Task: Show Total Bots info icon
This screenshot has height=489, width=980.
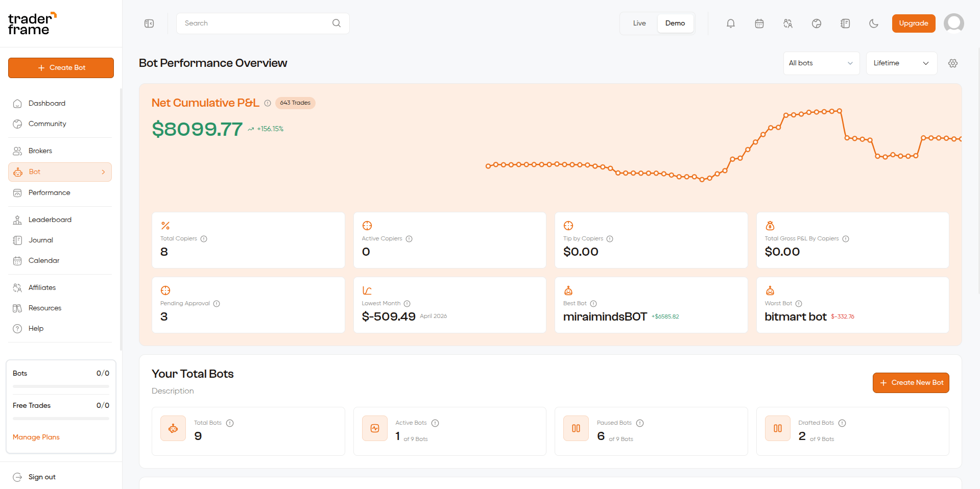Action: coord(230,423)
